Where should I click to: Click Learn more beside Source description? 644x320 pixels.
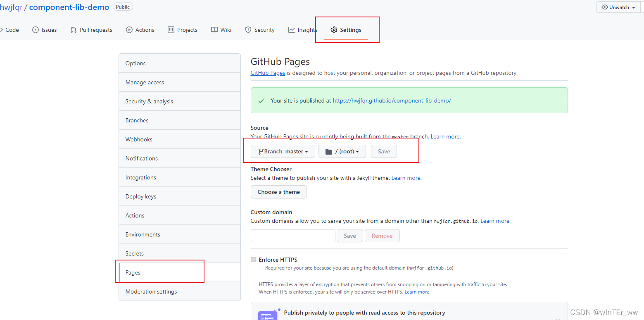[x=445, y=136]
